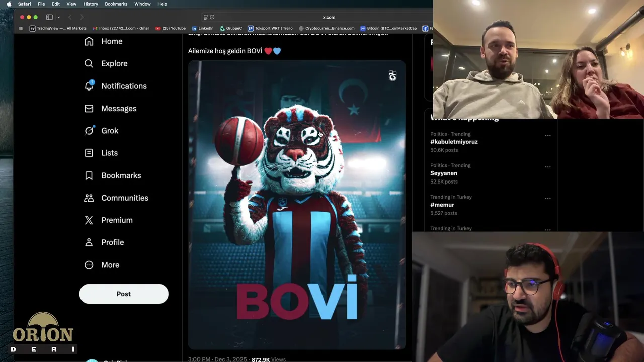Open the YouTube bookmark
This screenshot has height=362, width=644.
coord(171,28)
